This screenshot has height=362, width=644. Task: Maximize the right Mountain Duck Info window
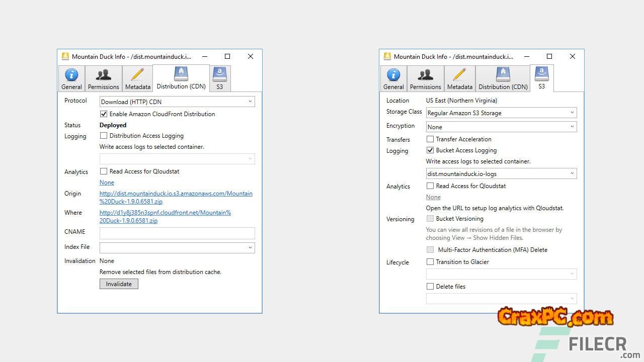(x=549, y=56)
